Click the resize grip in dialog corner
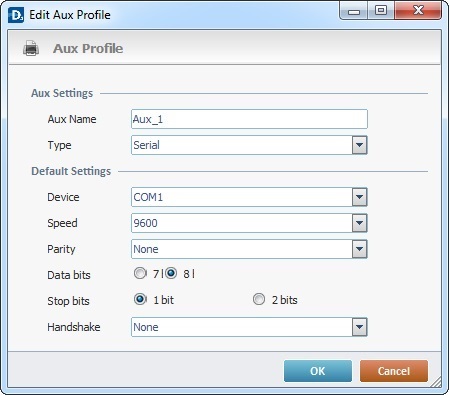The height and width of the screenshot is (395, 449). [x=435, y=382]
